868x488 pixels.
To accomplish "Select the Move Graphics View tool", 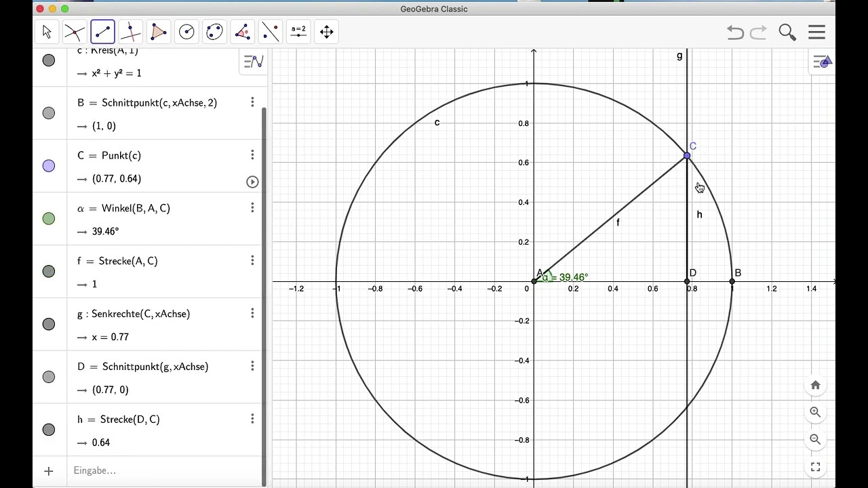I will pyautogui.click(x=326, y=32).
